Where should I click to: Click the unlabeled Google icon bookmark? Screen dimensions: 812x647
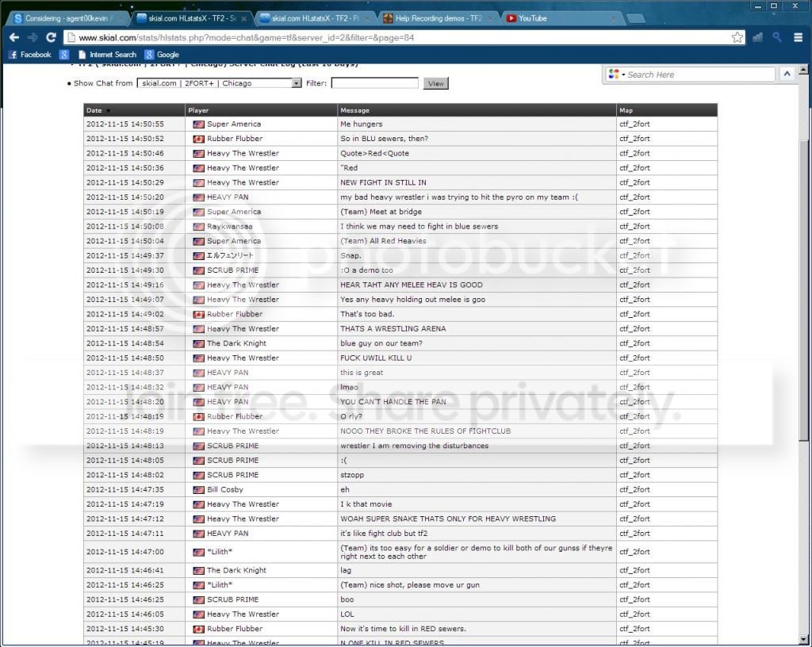[64, 55]
